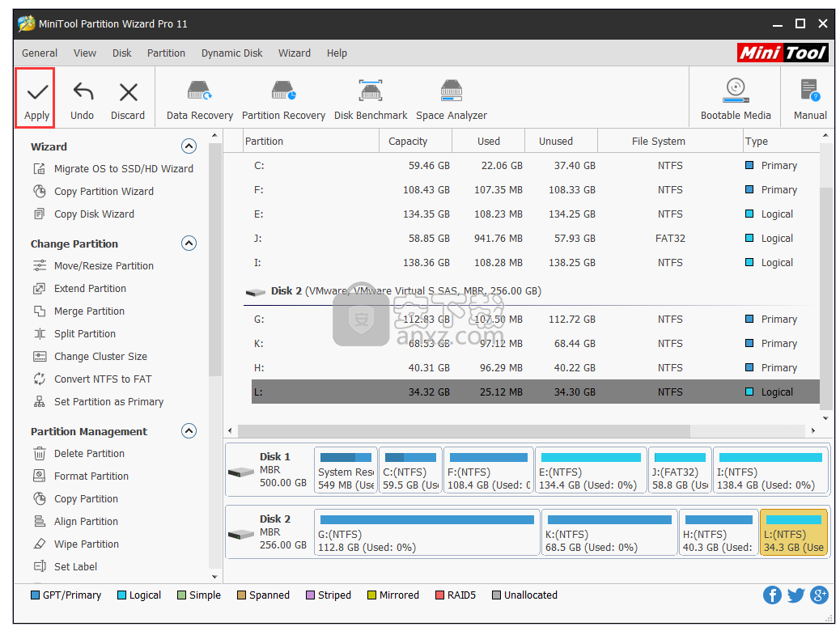Open the Google Plus link icon
The image size is (840, 631).
pyautogui.click(x=819, y=595)
